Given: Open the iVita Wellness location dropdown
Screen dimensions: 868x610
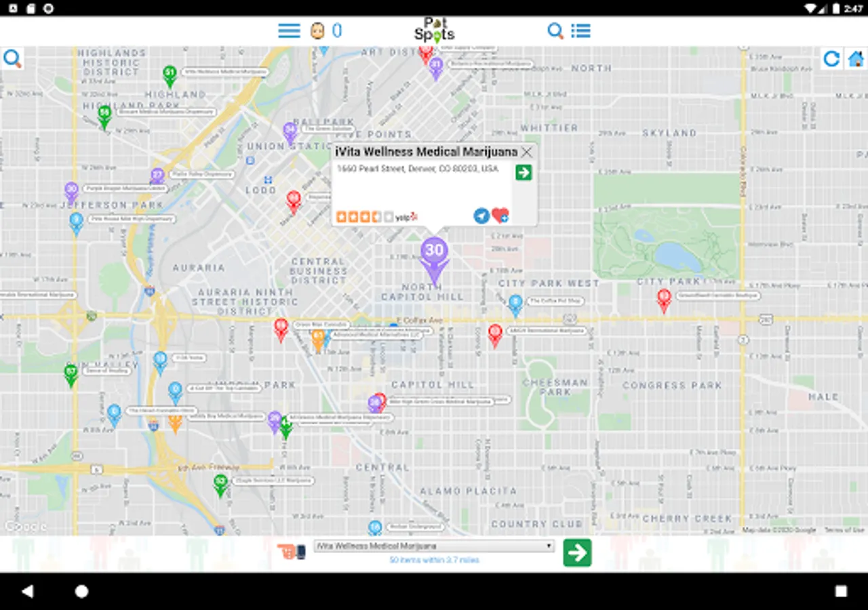Looking at the screenshot, I should click(434, 546).
